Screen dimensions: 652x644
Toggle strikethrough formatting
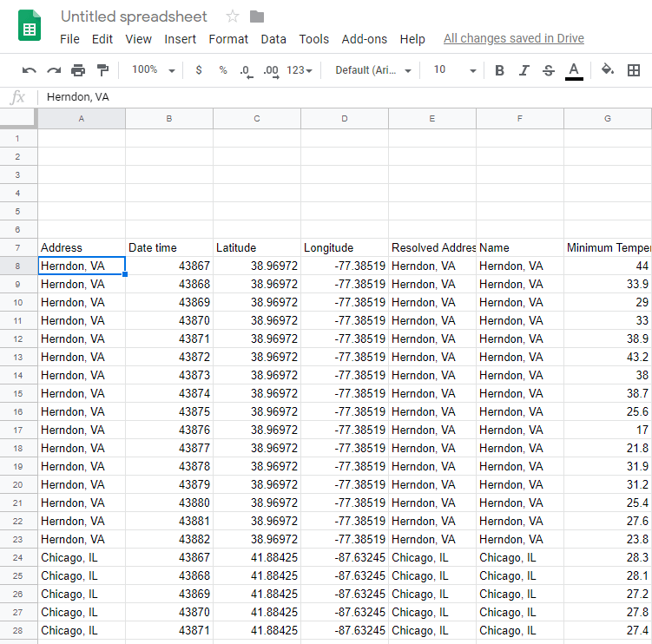click(x=548, y=70)
